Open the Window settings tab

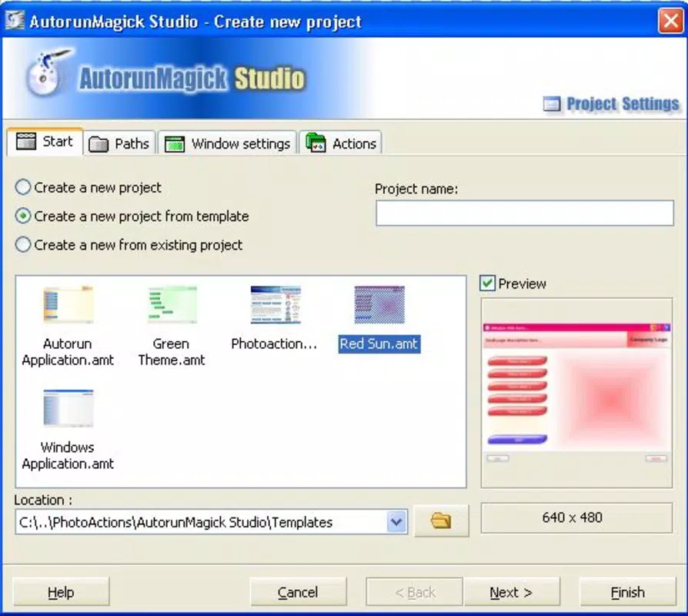pos(227,143)
